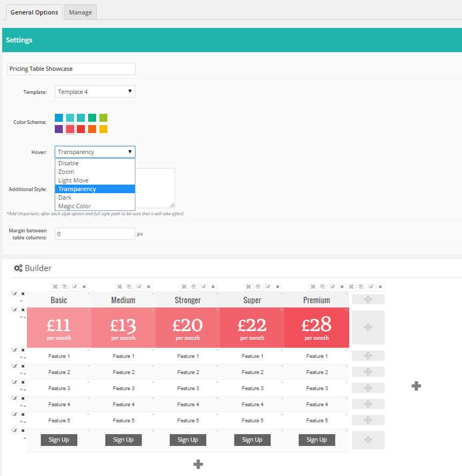The width and height of the screenshot is (462, 476).
Task: Click the plus icon below the pricing table
Action: click(198, 464)
